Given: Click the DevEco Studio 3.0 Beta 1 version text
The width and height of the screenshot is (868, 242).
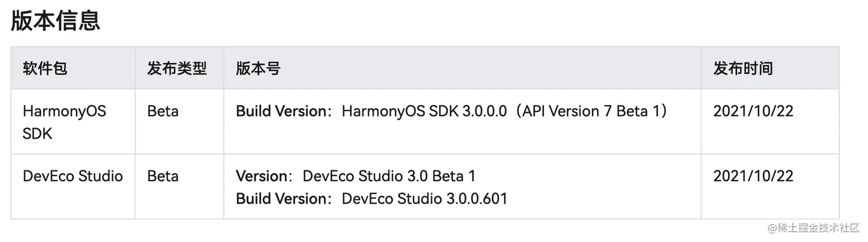Looking at the screenshot, I should pyautogui.click(x=389, y=175).
